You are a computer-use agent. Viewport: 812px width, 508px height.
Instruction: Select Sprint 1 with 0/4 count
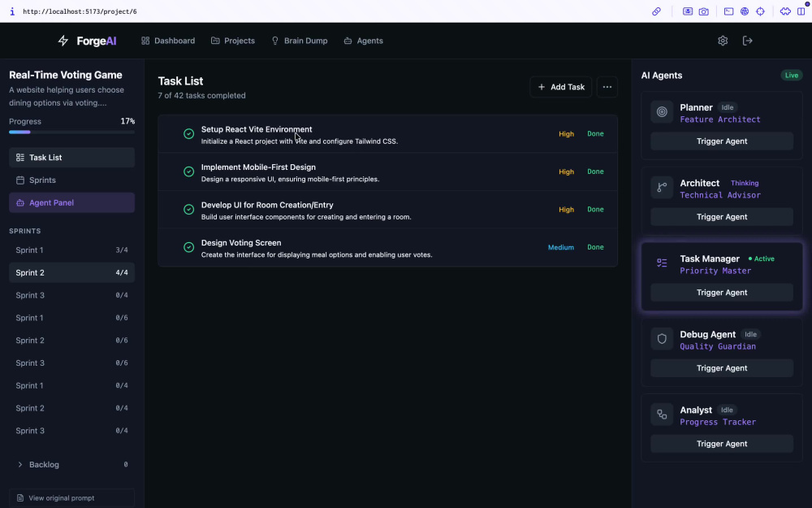pyautogui.click(x=72, y=385)
